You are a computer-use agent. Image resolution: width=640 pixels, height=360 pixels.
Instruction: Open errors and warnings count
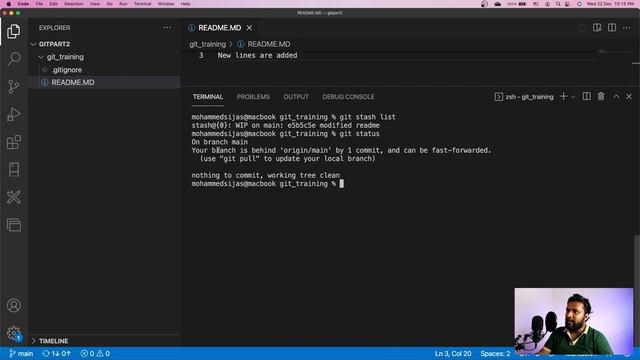point(95,353)
